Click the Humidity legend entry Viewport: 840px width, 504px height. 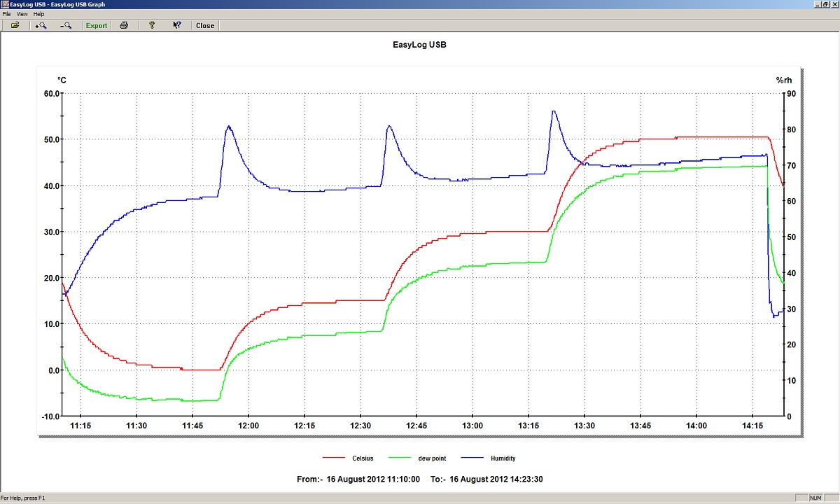(x=488, y=458)
